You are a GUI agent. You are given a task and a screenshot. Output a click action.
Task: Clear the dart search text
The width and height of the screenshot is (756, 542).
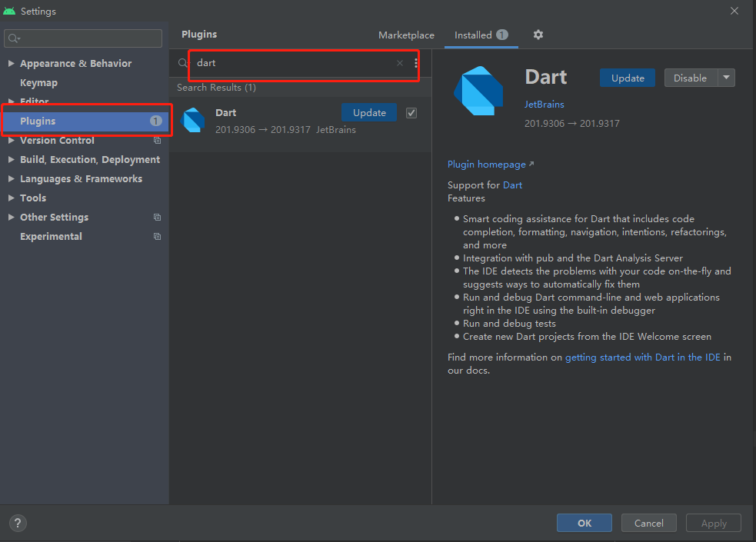[400, 63]
